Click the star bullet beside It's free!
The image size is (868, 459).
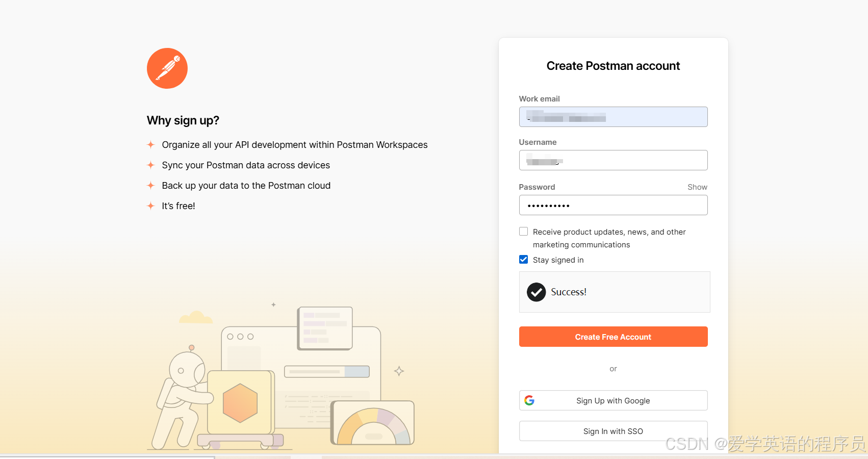click(150, 206)
